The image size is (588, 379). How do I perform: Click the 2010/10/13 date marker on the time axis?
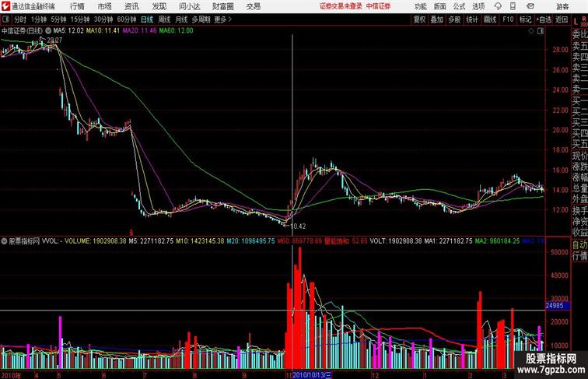[x=312, y=375]
